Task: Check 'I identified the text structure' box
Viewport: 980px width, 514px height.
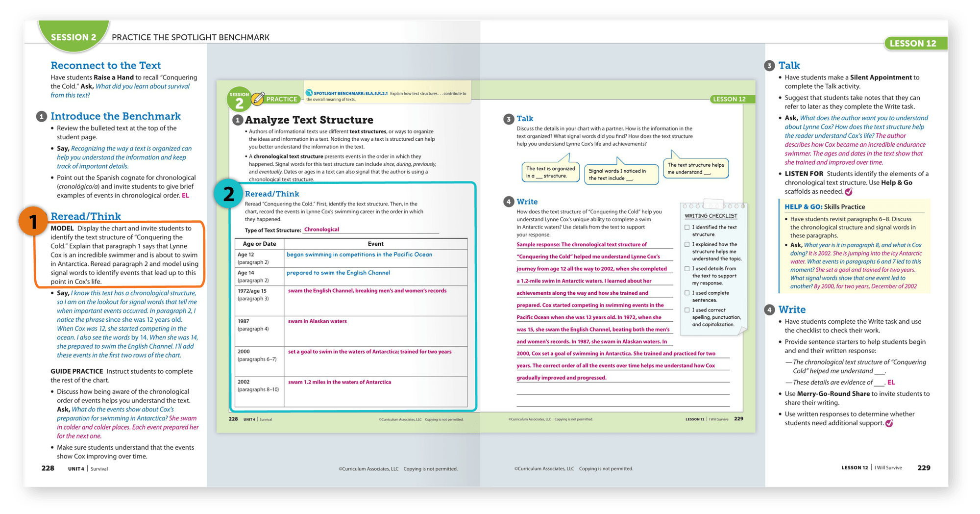Action: pos(687,228)
